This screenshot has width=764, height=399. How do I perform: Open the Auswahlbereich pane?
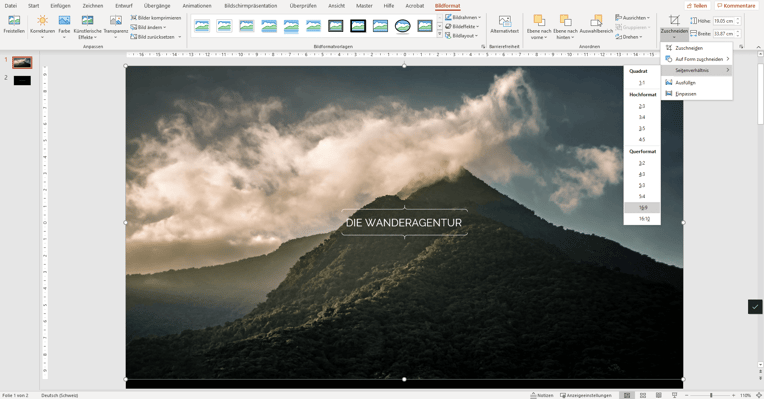[x=596, y=25]
